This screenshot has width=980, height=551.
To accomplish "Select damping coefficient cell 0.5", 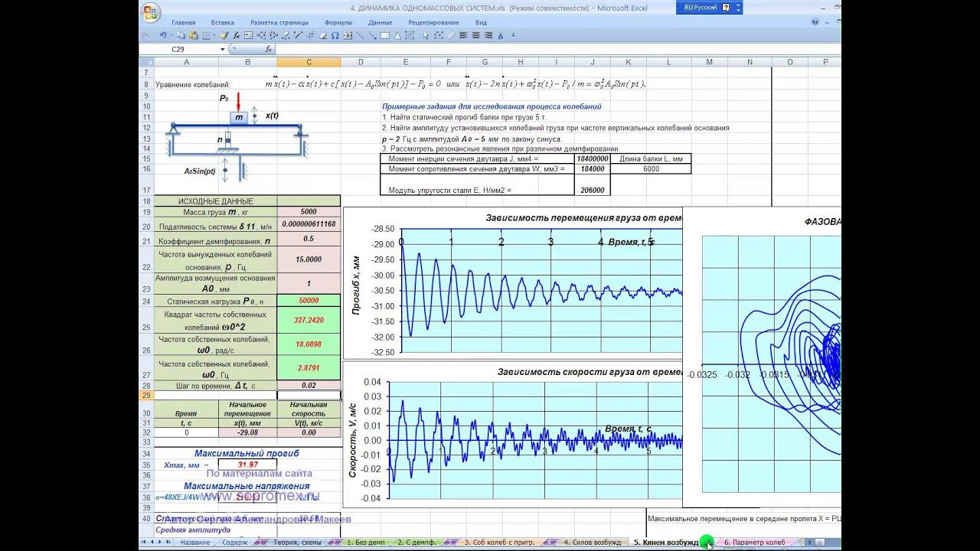I will (309, 240).
